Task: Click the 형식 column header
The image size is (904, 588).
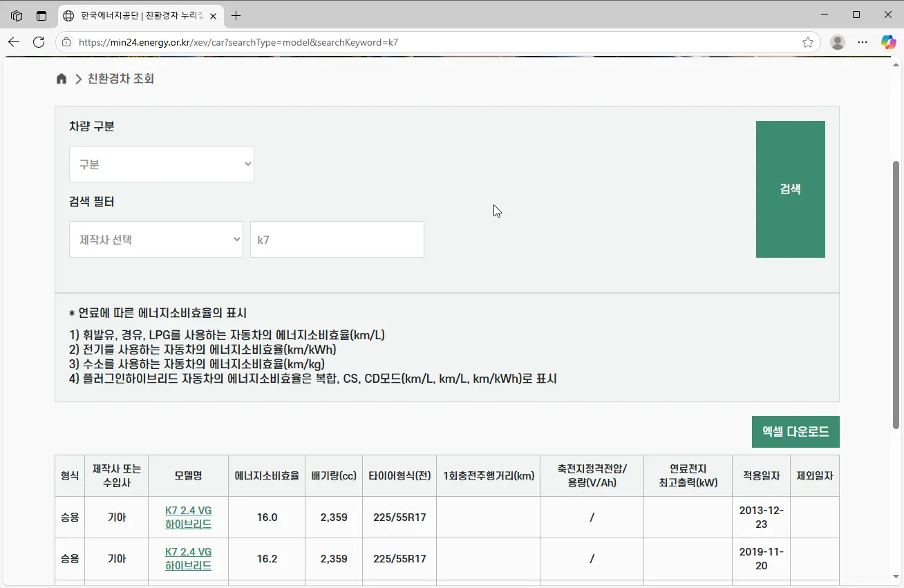Action: click(69, 476)
